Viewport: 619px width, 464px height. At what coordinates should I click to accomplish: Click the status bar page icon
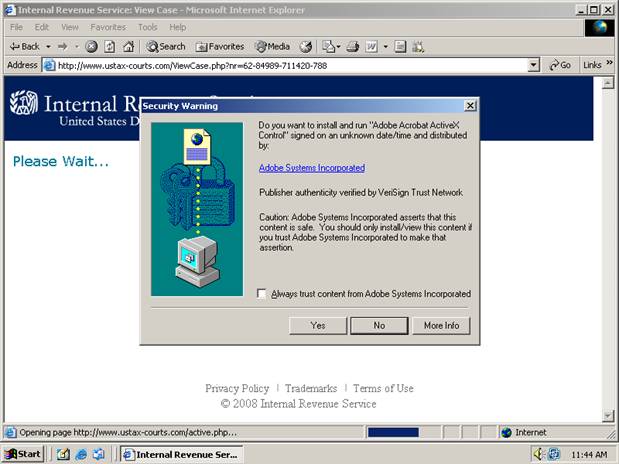[x=11, y=432]
